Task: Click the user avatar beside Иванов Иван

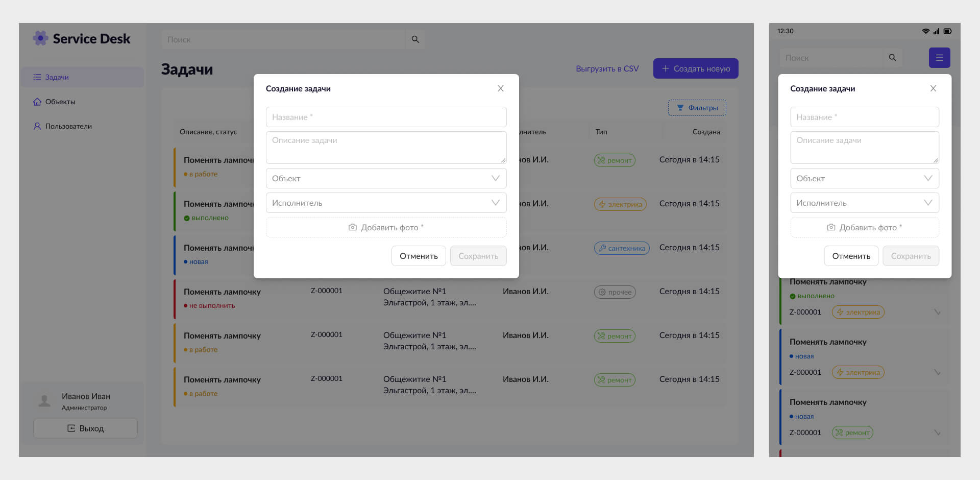Action: coord(45,401)
